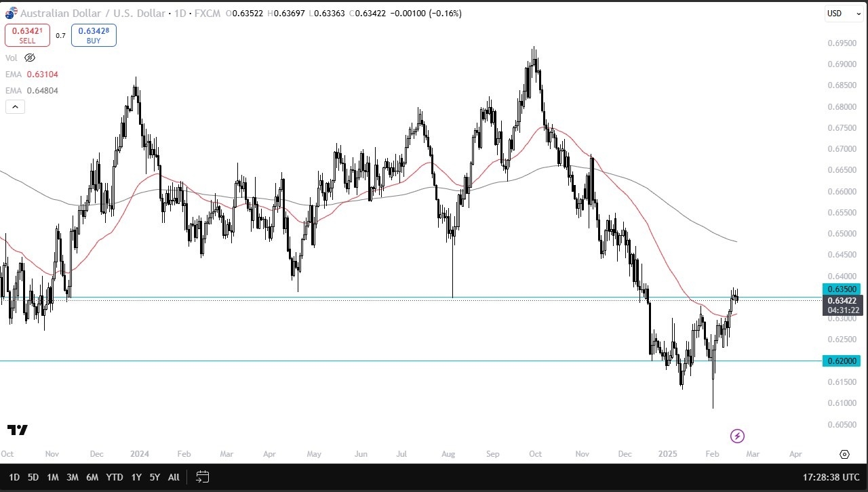Open the go-to-date calendar icon
Screen dimensions: 868x492
tap(202, 477)
